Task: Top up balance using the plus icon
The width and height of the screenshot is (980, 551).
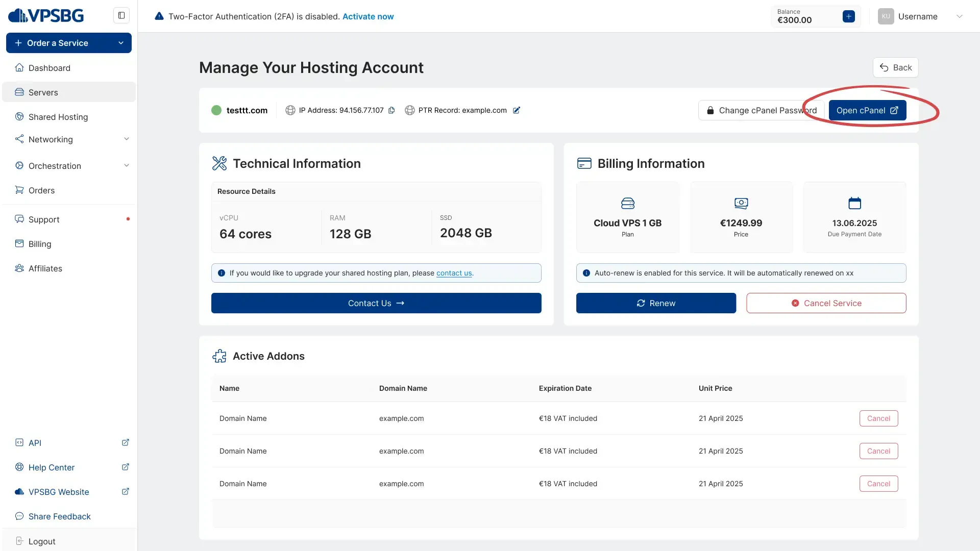Action: point(848,16)
